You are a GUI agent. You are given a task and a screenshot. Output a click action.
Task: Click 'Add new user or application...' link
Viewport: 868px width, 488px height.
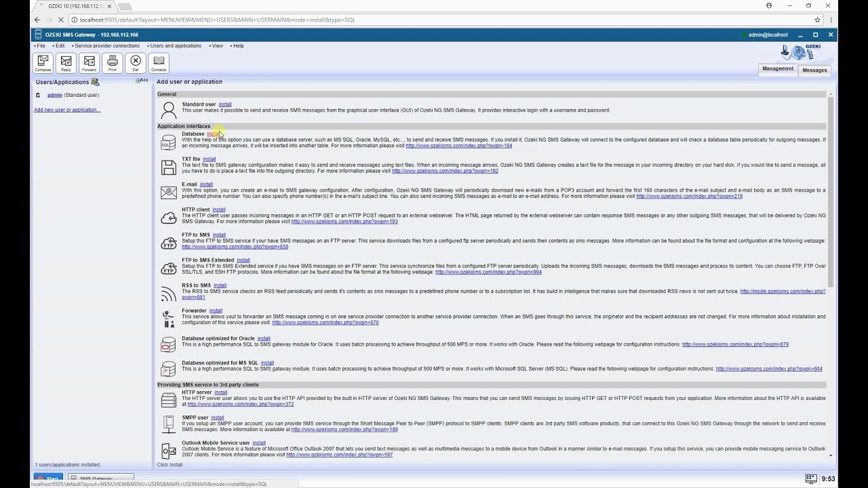[67, 109]
